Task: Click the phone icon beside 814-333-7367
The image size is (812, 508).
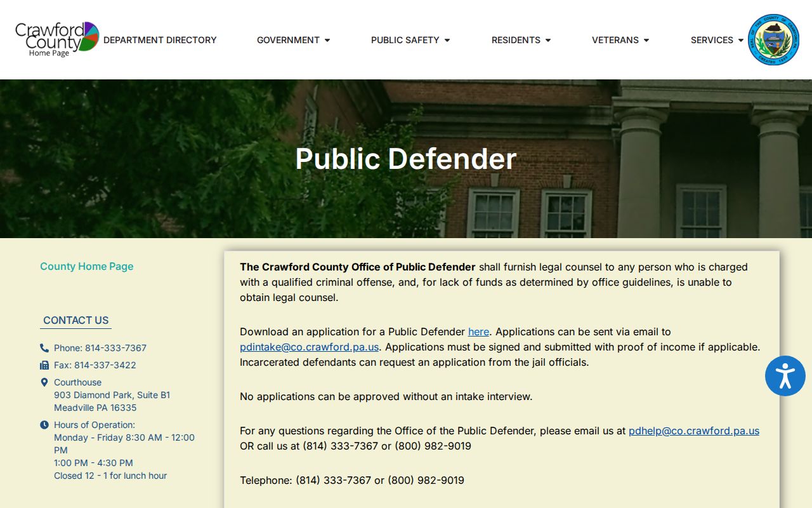Action: tap(44, 348)
